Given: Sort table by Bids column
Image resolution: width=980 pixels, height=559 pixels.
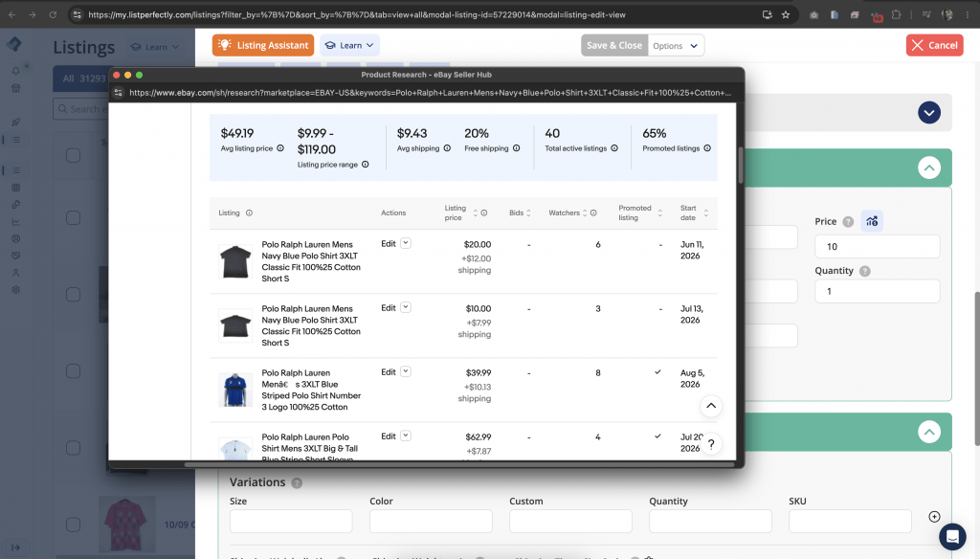Looking at the screenshot, I should click(528, 213).
